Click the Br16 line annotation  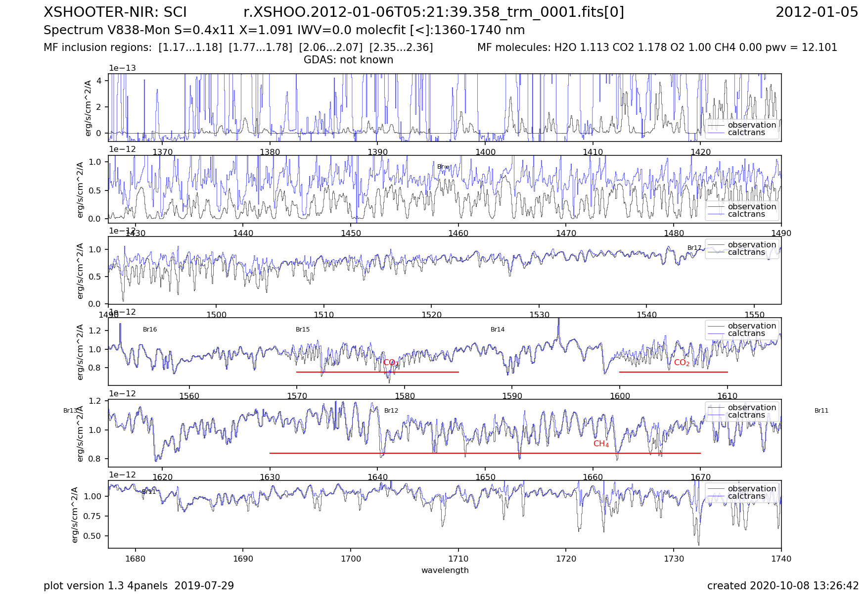pyautogui.click(x=150, y=330)
